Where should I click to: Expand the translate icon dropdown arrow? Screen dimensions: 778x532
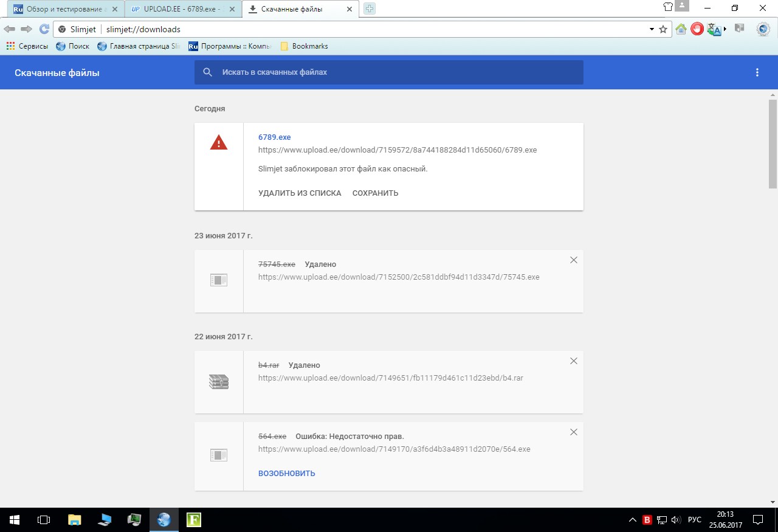(x=725, y=29)
